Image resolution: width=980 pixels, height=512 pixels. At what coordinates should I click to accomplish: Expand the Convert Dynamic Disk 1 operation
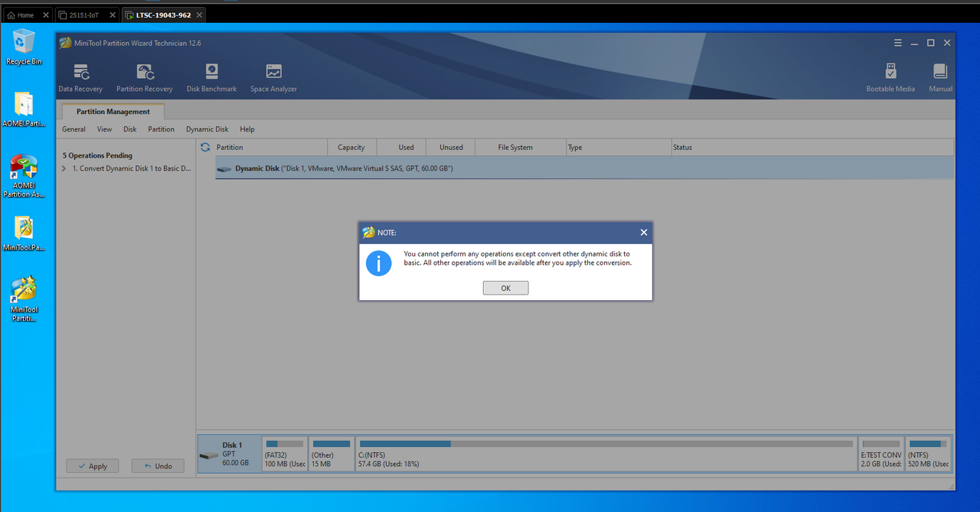pyautogui.click(x=64, y=168)
